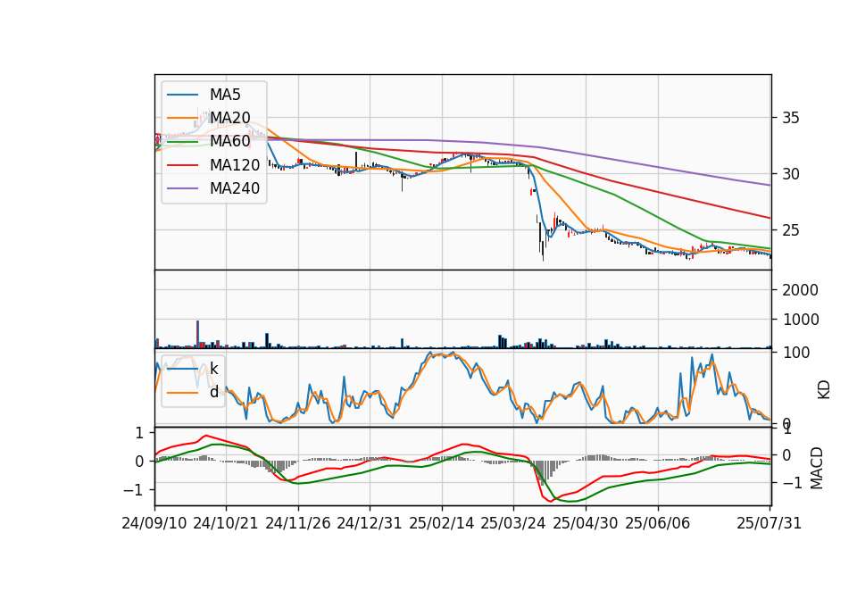Click the price axis value 30
The height and width of the screenshot is (616, 857).
tap(790, 174)
